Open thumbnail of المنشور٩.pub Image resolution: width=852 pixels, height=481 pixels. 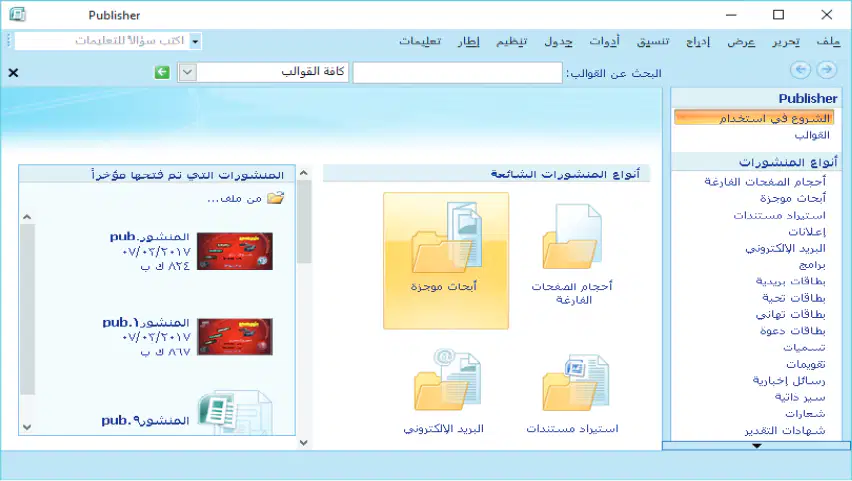(235, 413)
